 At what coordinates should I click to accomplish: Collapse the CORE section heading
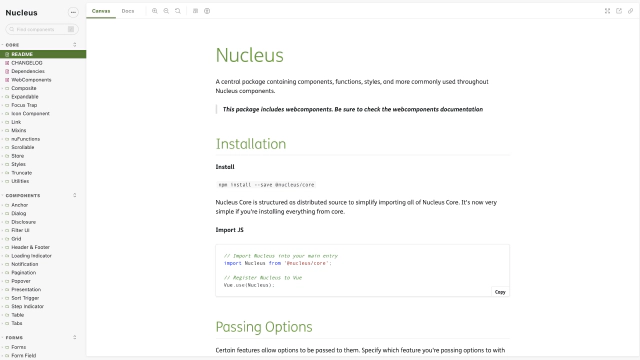click(x=12, y=45)
